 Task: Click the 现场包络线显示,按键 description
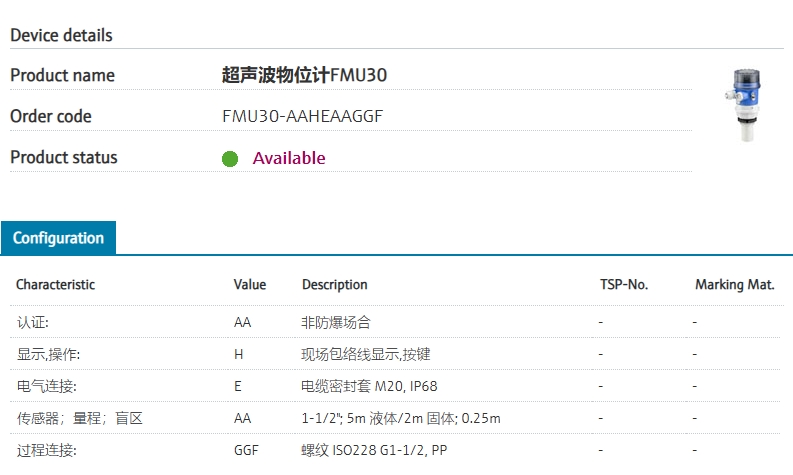click(366, 354)
